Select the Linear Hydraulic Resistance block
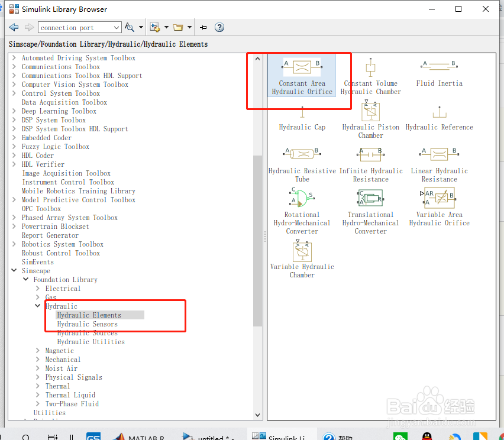Viewport: 504px width, 440px height. (439, 165)
